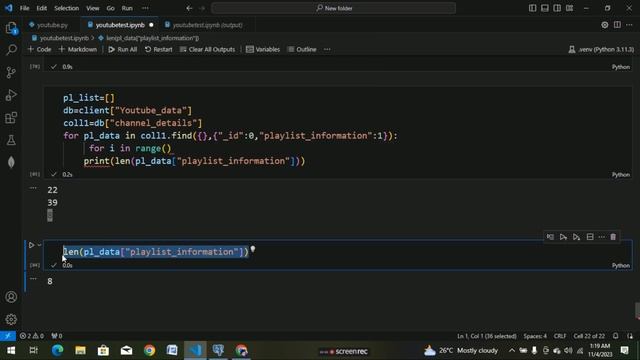Open the View menu
640x360 pixels.
pyautogui.click(x=93, y=8)
